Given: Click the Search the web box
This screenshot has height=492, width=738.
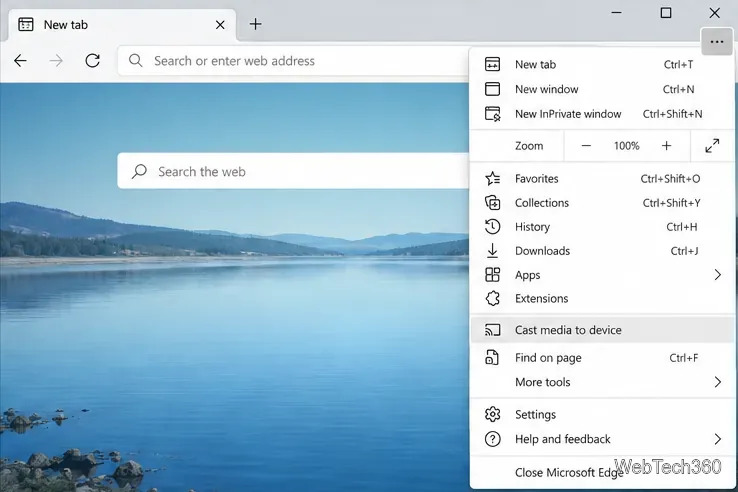Looking at the screenshot, I should (294, 171).
